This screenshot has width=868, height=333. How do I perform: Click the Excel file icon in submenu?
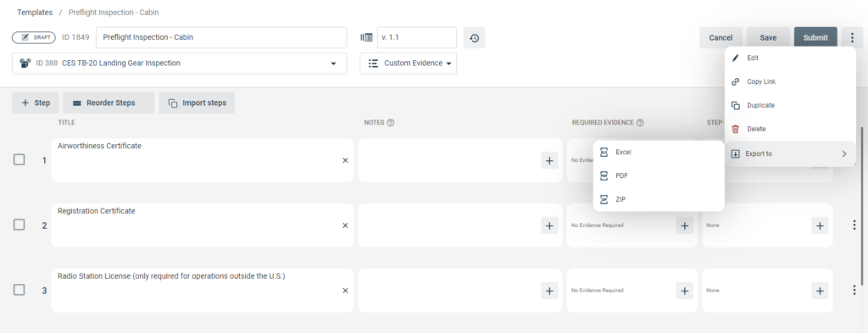click(x=604, y=153)
